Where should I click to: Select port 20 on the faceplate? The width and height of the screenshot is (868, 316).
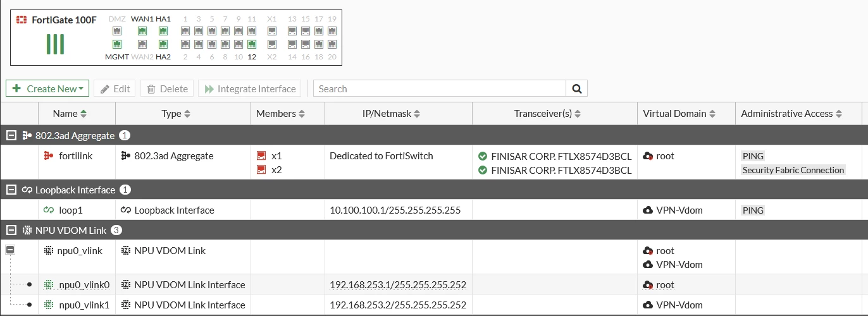[x=332, y=44]
